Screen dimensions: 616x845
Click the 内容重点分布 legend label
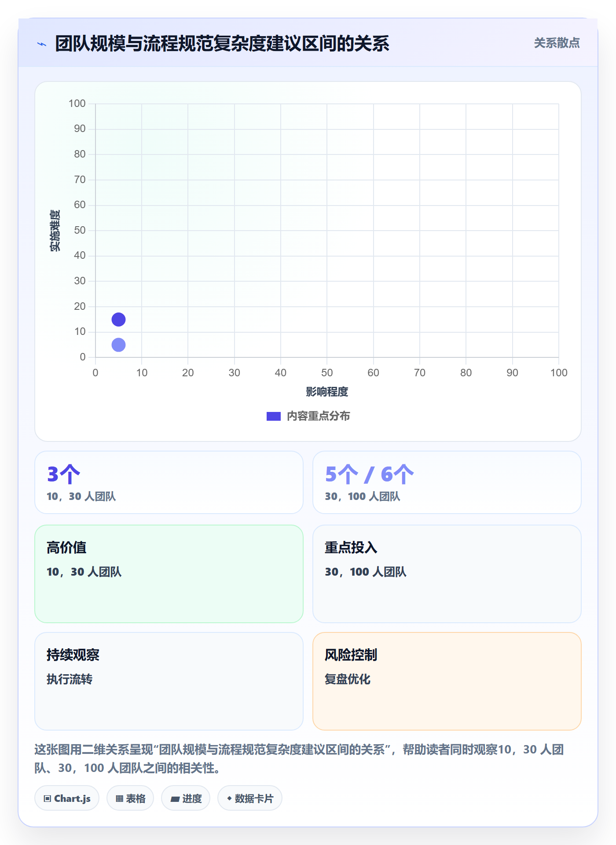[318, 416]
